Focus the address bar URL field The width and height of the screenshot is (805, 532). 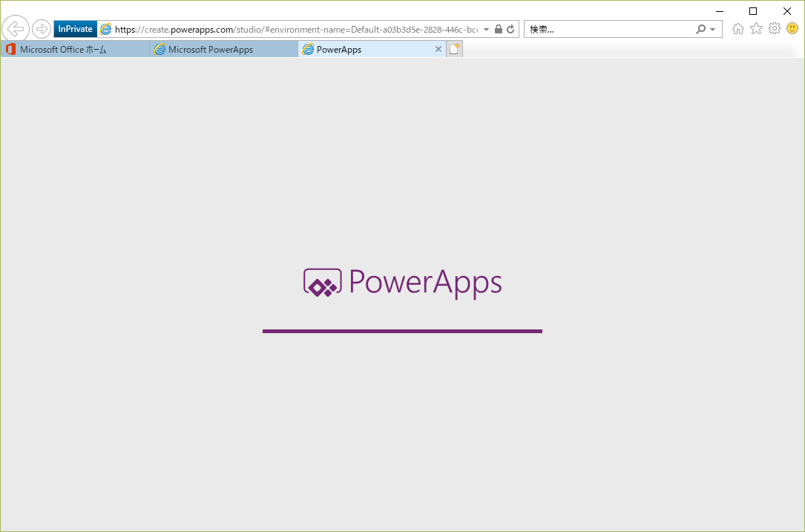click(296, 29)
